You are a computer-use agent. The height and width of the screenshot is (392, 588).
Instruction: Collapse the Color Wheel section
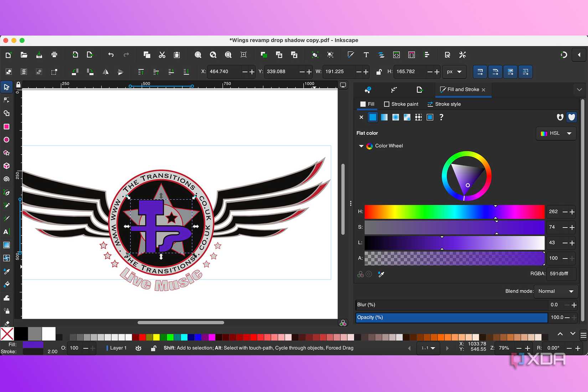pos(361,146)
